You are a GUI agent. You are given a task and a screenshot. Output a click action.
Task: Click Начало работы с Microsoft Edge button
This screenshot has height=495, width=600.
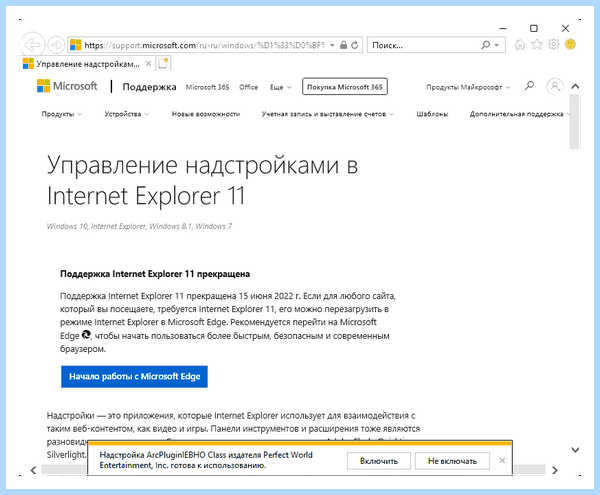point(134,376)
